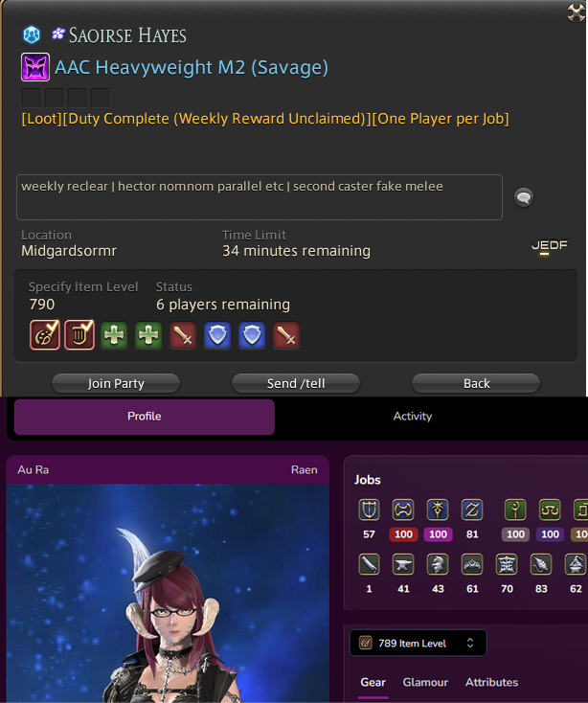Click the Send /tell button
Viewport: 588px width, 703px height.
(296, 384)
